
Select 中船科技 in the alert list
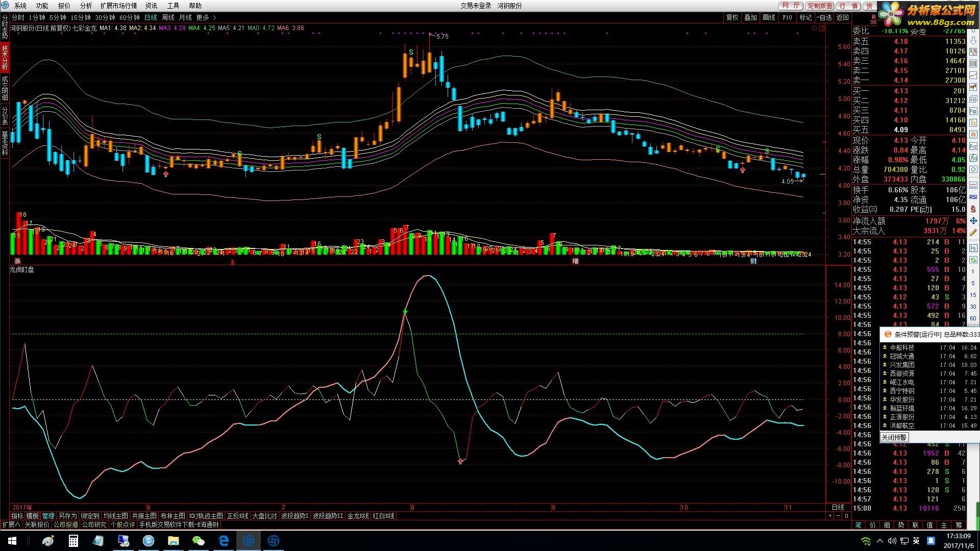pos(902,347)
